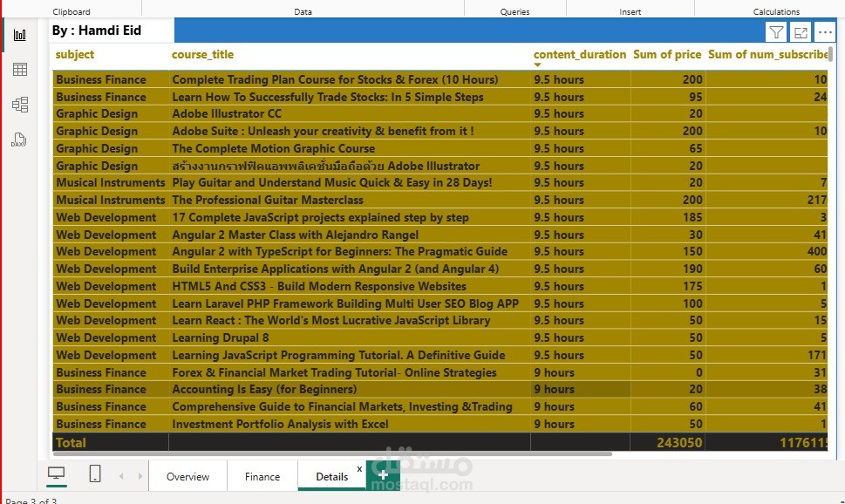Click total price value 243050
Image resolution: width=845 pixels, height=504 pixels.
[679, 443]
